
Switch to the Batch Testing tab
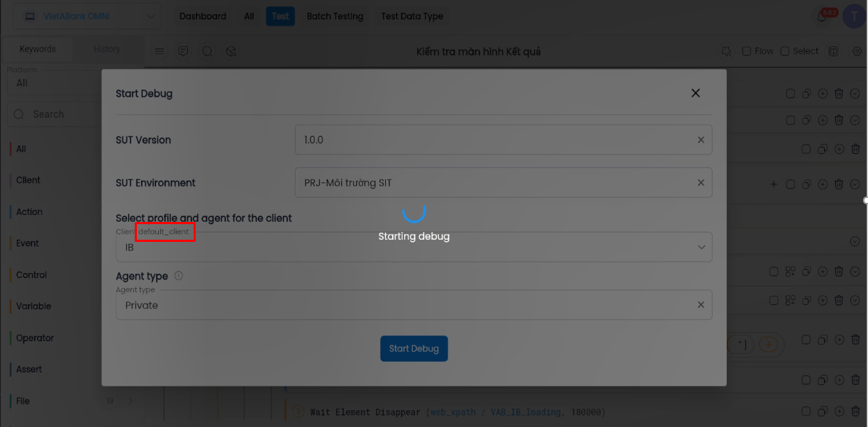[x=335, y=16]
